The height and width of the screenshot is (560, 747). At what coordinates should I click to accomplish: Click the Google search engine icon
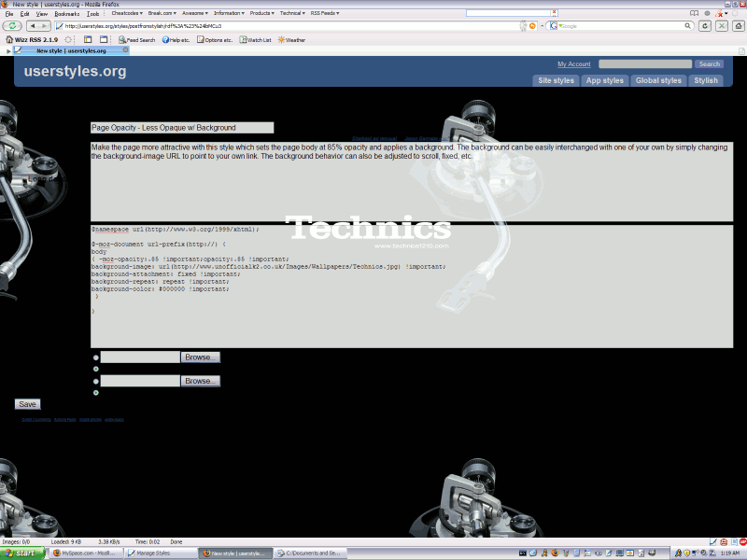click(553, 26)
